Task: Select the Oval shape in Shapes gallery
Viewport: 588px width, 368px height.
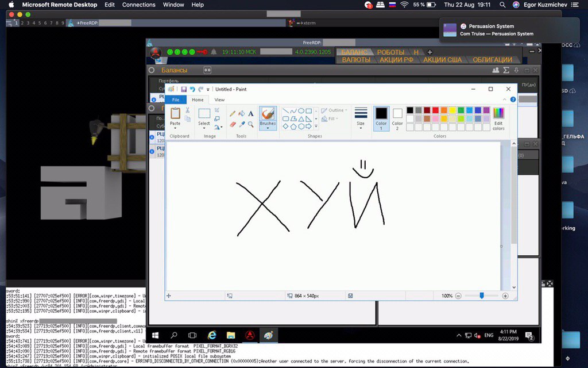Action: point(301,111)
